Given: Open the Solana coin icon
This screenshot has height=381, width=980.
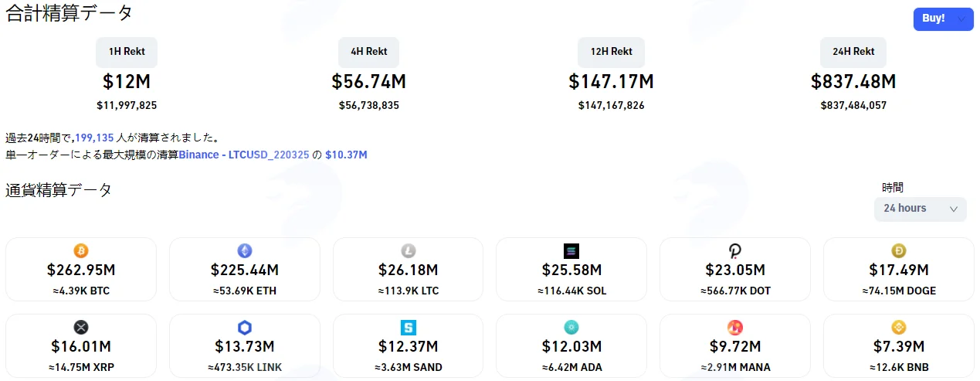Looking at the screenshot, I should click(x=571, y=250).
